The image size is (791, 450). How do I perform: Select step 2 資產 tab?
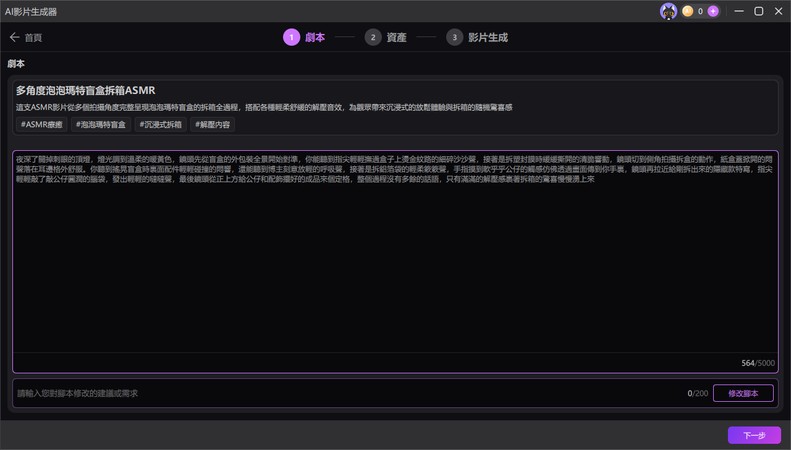[386, 37]
